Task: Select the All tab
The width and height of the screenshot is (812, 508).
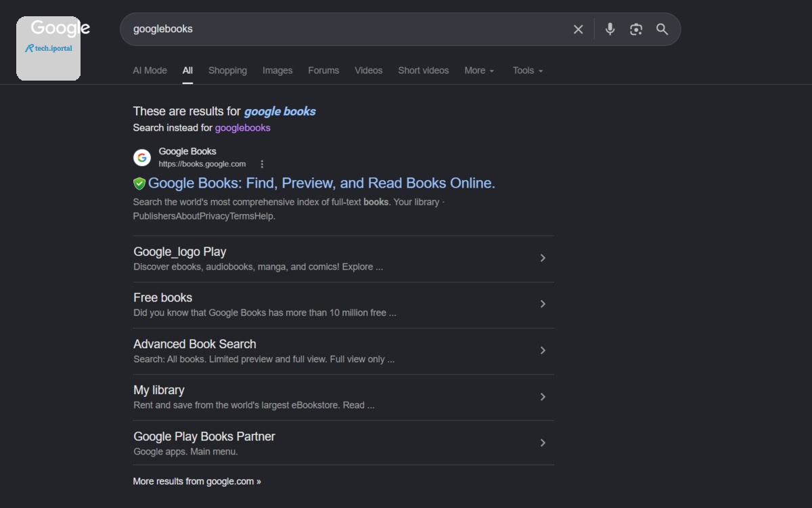Action: 187,70
